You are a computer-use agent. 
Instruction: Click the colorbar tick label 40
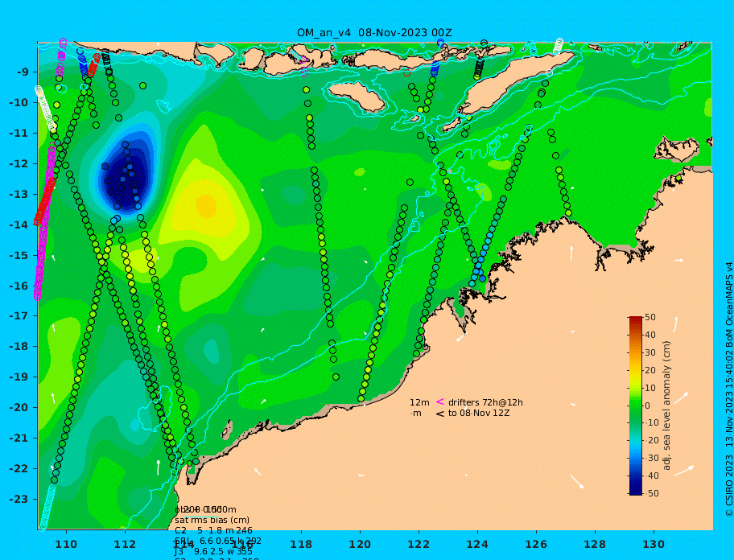pos(650,335)
